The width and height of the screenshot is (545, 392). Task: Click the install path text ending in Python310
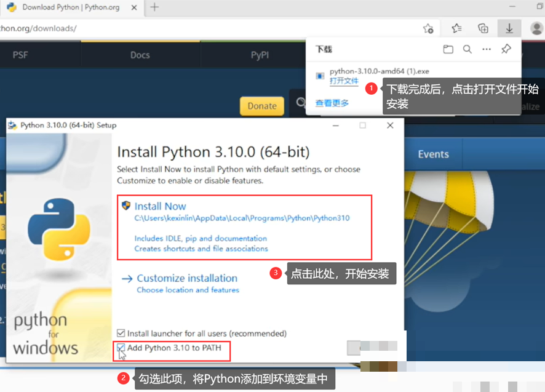coord(242,218)
